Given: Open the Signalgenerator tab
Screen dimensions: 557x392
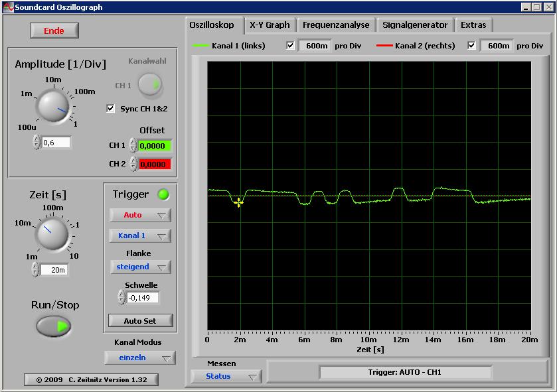Looking at the screenshot, I should tap(415, 25).
